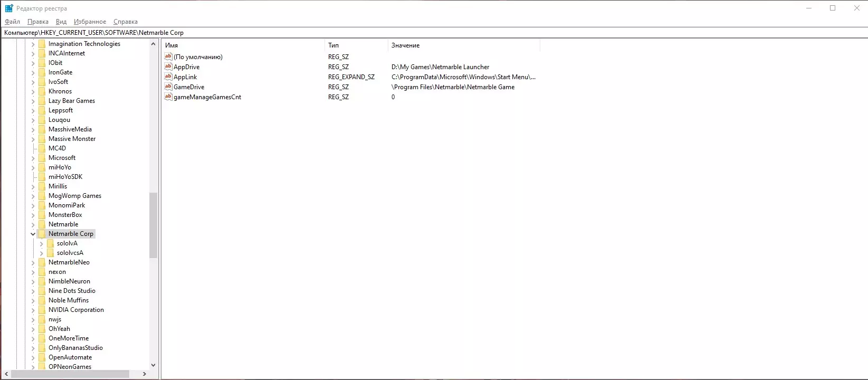The image size is (868, 380).
Task: Click the Imagination Technologies folder icon
Action: [x=42, y=44]
